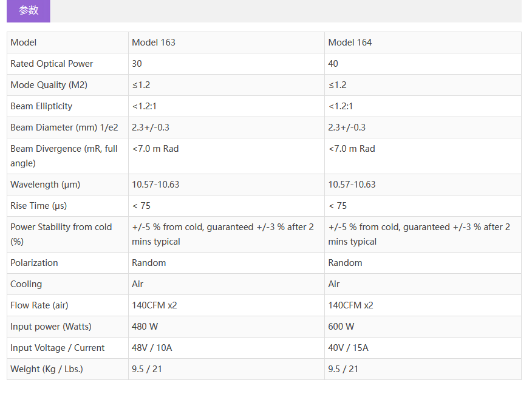Click rated optical power value 30
Screen dimensions: 532x394
tap(137, 64)
